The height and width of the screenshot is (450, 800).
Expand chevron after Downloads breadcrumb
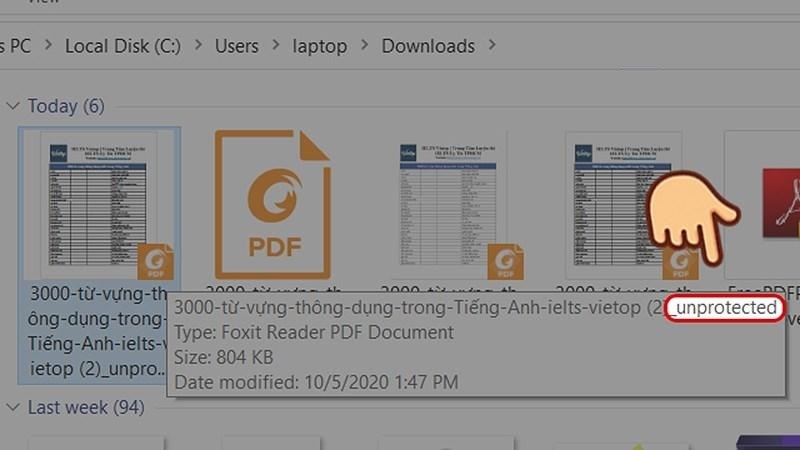(492, 45)
